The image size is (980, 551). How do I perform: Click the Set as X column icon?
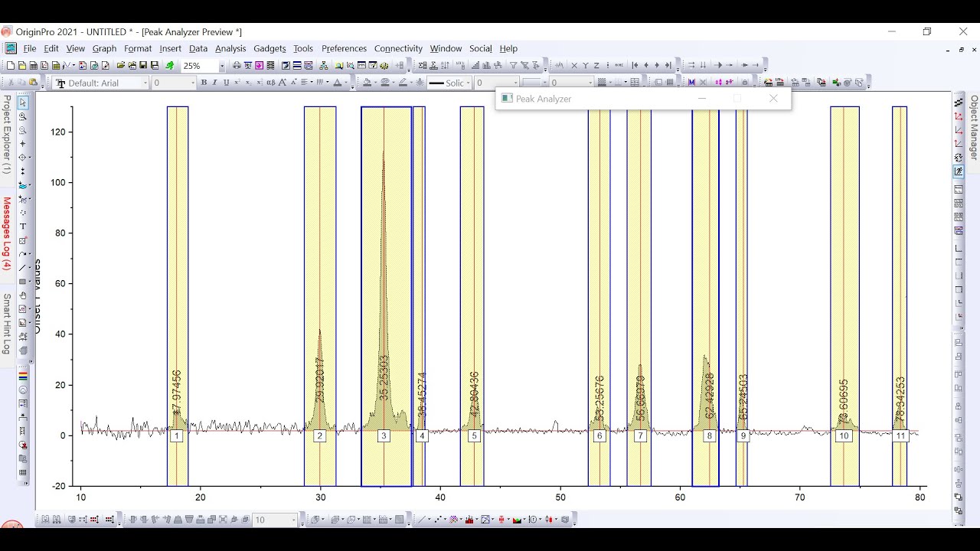[x=574, y=66]
